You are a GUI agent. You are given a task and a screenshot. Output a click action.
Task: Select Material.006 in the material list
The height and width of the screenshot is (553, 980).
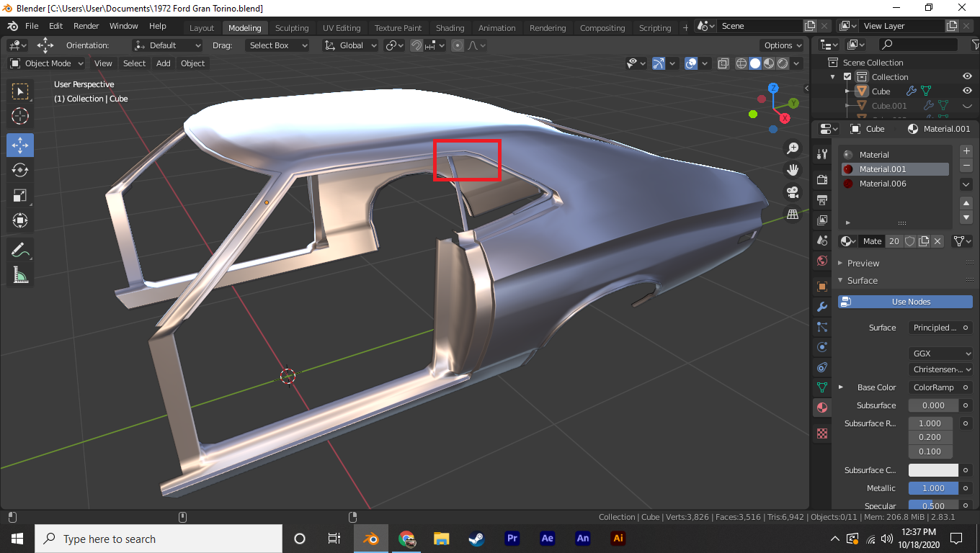coord(883,184)
